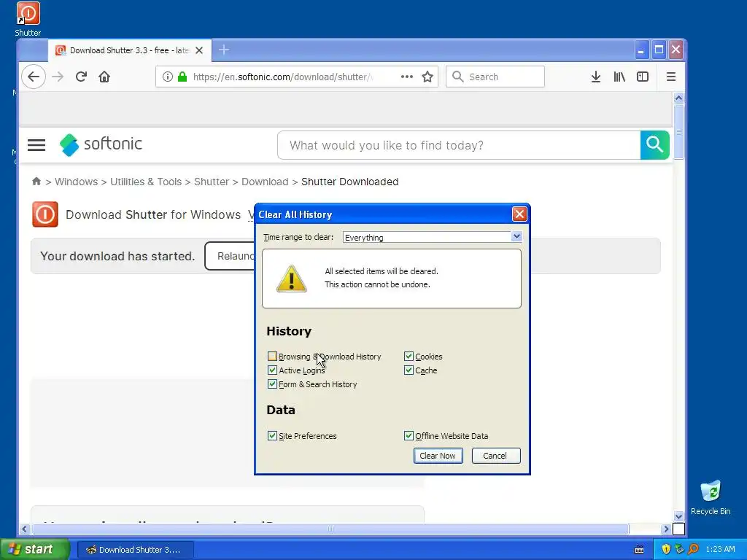Viewport: 747px width, 560px height.
Task: Toggle the sidebar view icon
Action: coord(643,77)
